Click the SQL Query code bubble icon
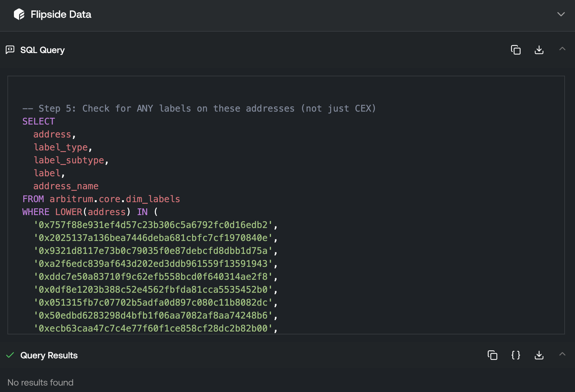The height and width of the screenshot is (392, 575). pos(10,50)
